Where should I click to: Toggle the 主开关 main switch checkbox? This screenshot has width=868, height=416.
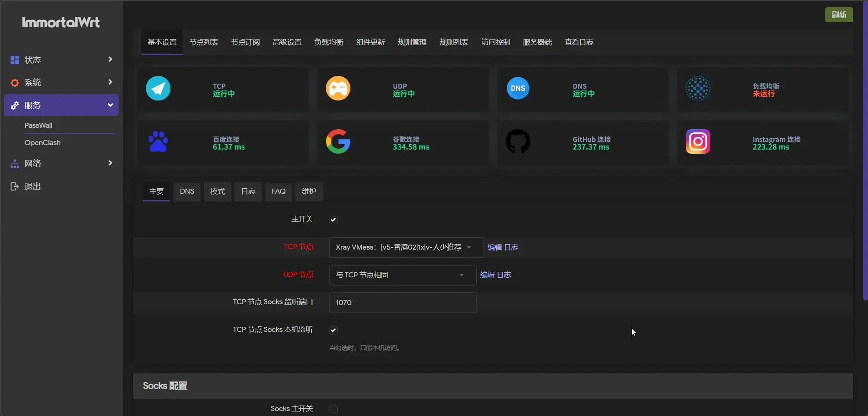coord(334,220)
